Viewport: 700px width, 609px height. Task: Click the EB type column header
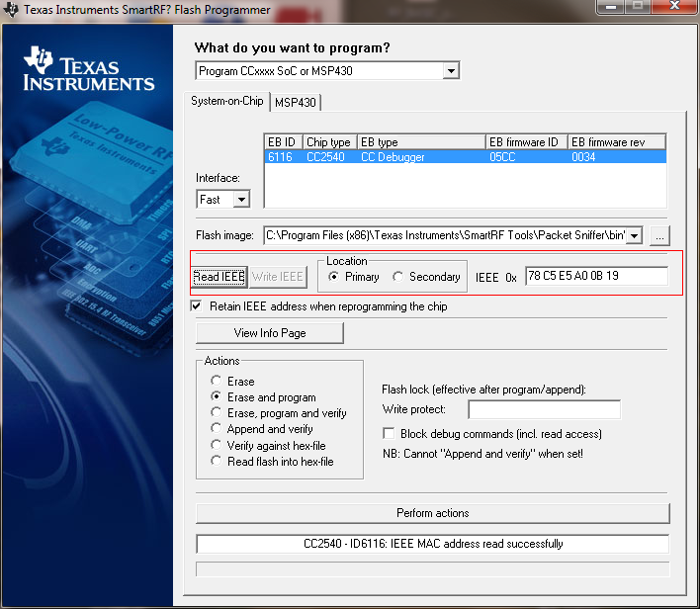click(421, 142)
